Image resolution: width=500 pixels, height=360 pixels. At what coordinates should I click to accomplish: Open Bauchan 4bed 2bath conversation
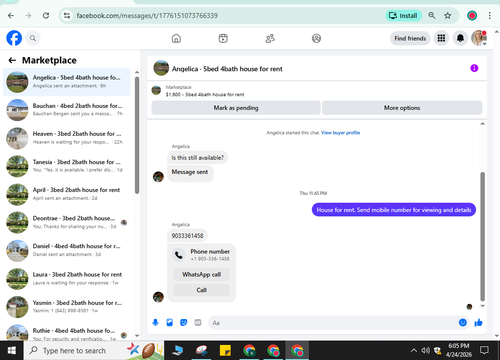point(67,110)
